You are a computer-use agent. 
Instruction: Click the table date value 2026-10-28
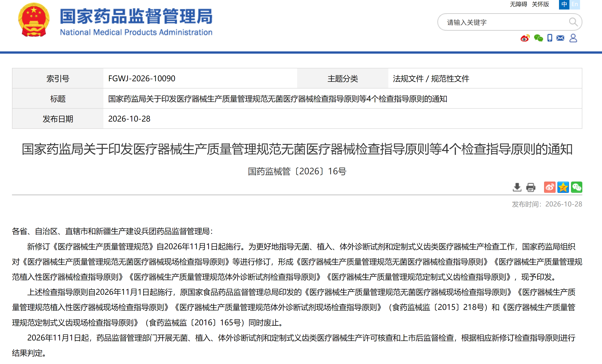tap(129, 119)
